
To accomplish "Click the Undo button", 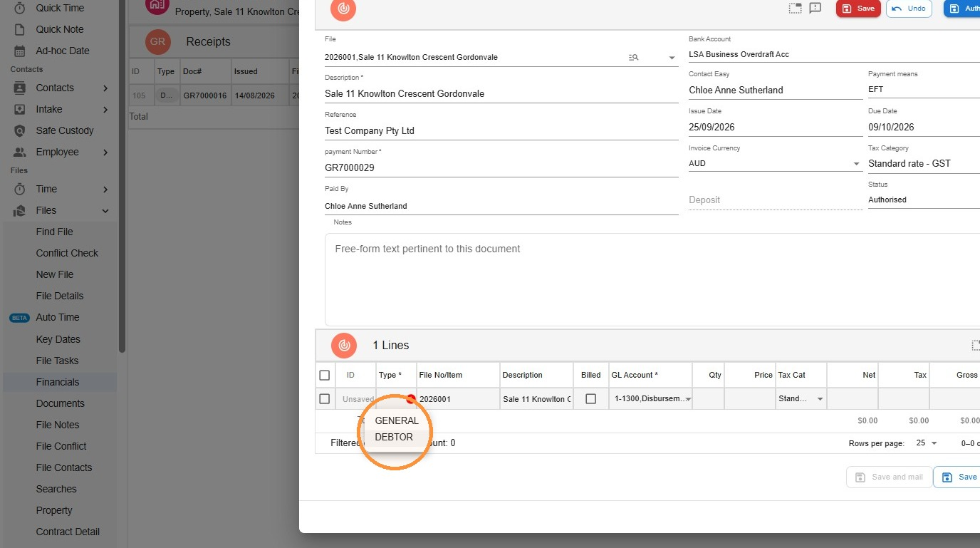I will click(x=909, y=9).
